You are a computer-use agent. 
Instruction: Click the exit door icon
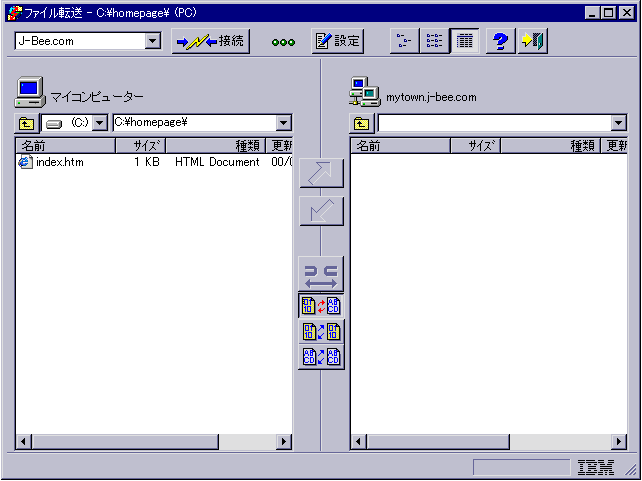pyautogui.click(x=533, y=41)
